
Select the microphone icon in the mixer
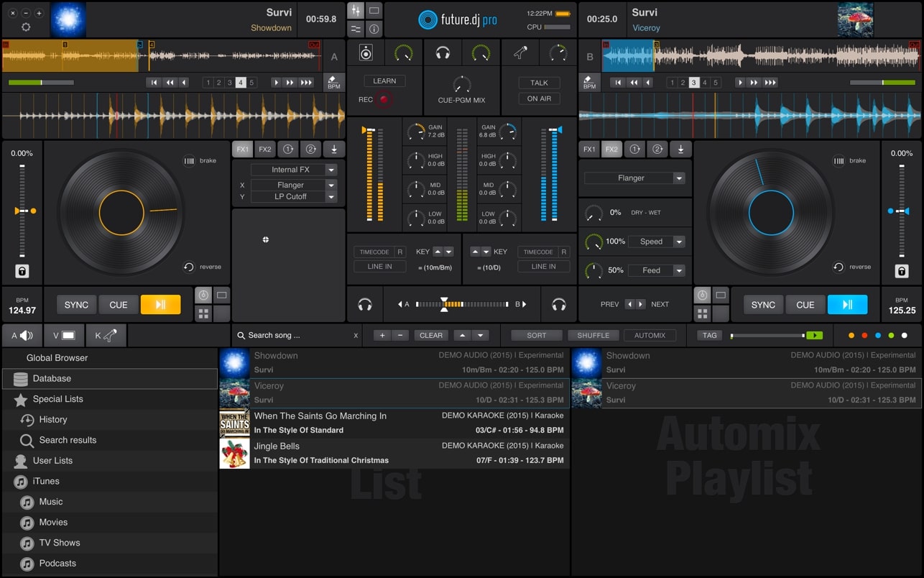click(519, 52)
